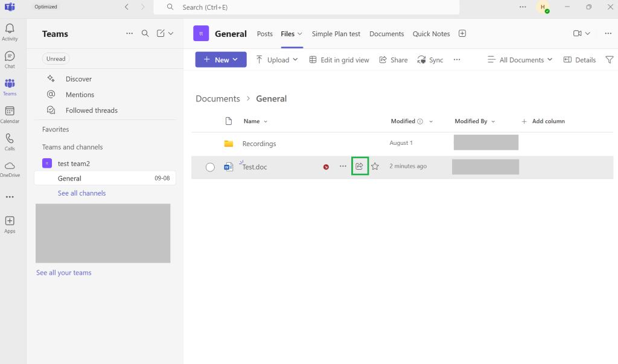Open the Recordings folder
This screenshot has width=618, height=364.
coord(259,144)
